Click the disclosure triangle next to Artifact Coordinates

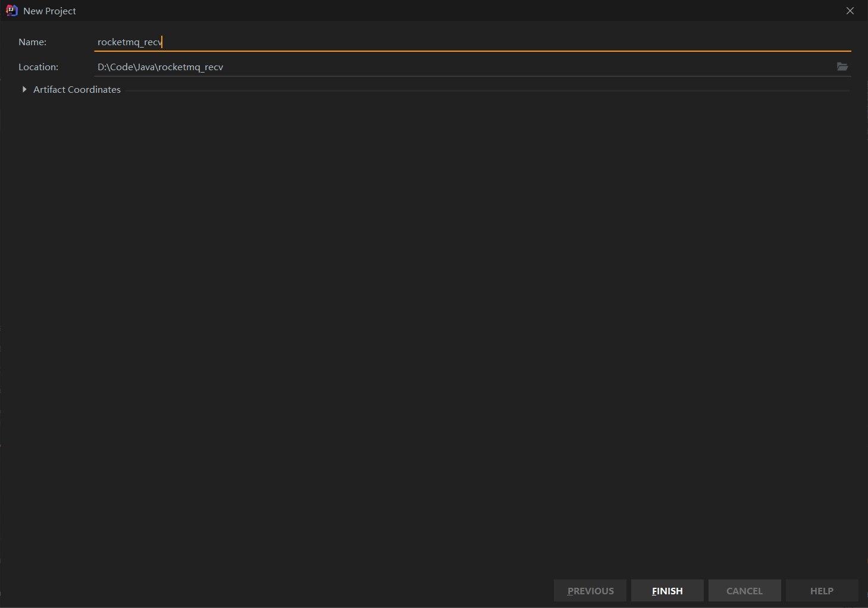click(24, 89)
